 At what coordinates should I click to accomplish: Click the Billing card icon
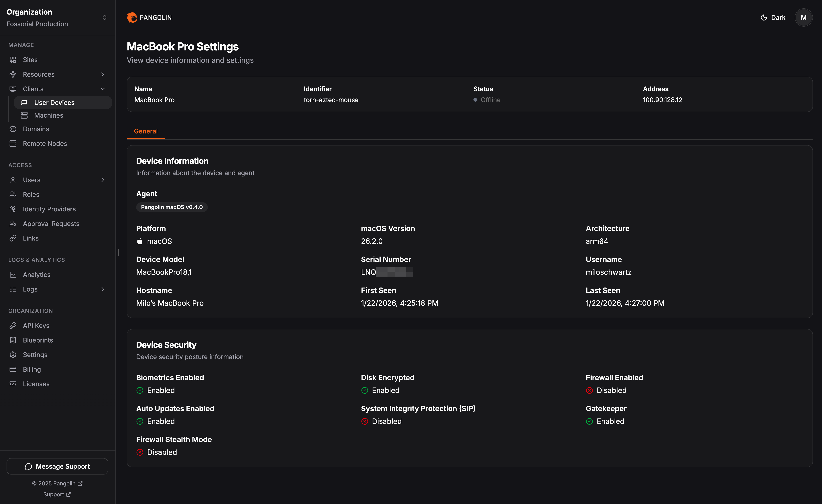pos(13,369)
